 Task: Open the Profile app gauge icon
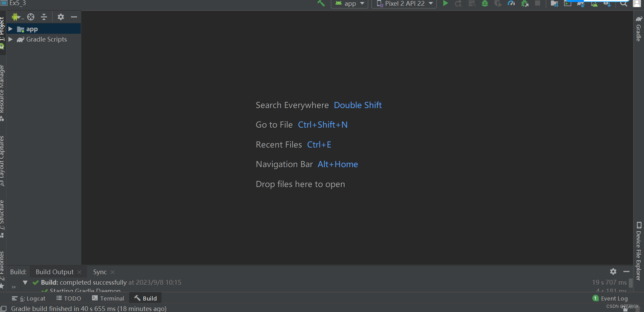(x=511, y=4)
